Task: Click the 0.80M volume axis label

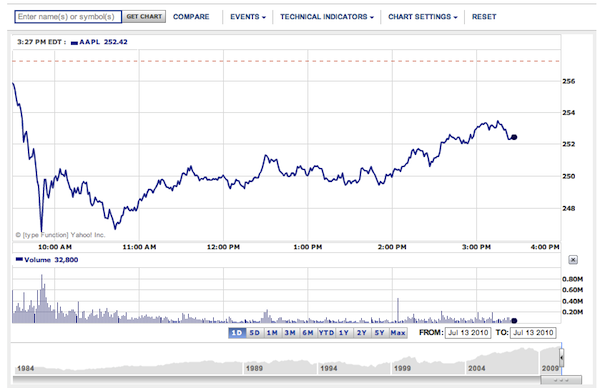Action: (572, 279)
